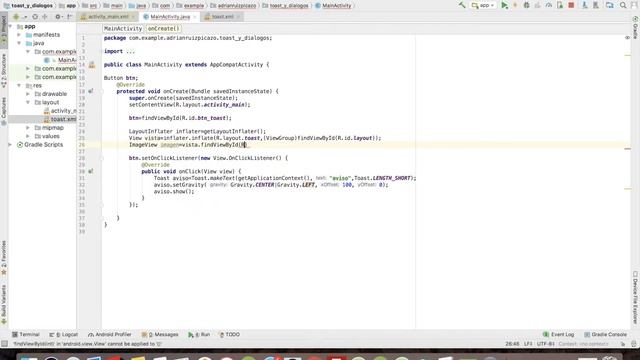Toggle the Structure side panel tab
640x360 pixels.
tap(4, 70)
